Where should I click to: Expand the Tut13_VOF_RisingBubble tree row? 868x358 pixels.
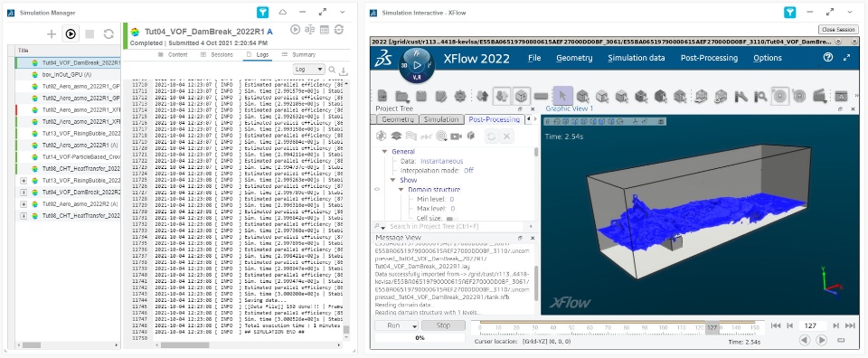pos(24,181)
